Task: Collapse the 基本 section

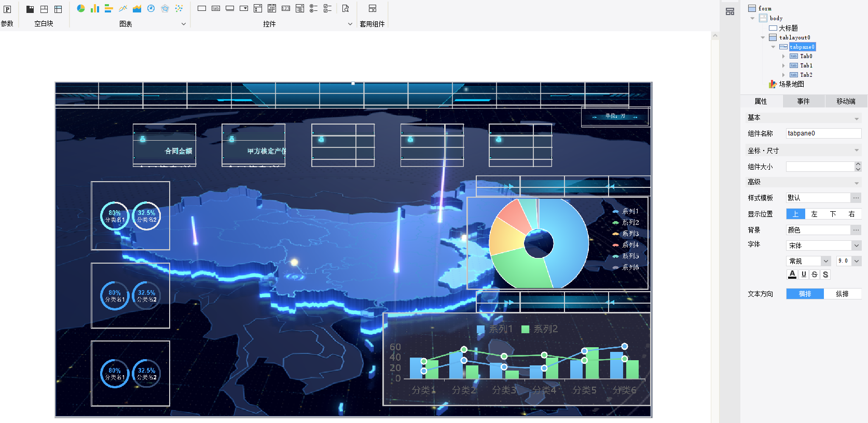Action: 857,118
